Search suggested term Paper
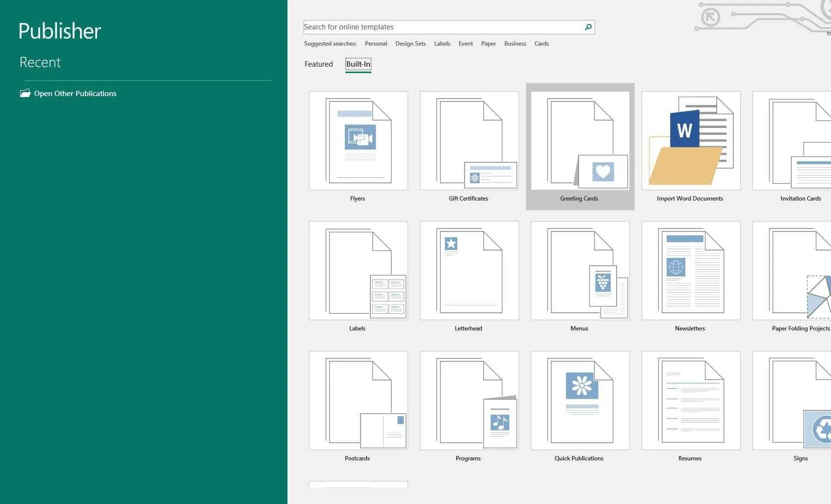This screenshot has width=831, height=504. pyautogui.click(x=489, y=44)
